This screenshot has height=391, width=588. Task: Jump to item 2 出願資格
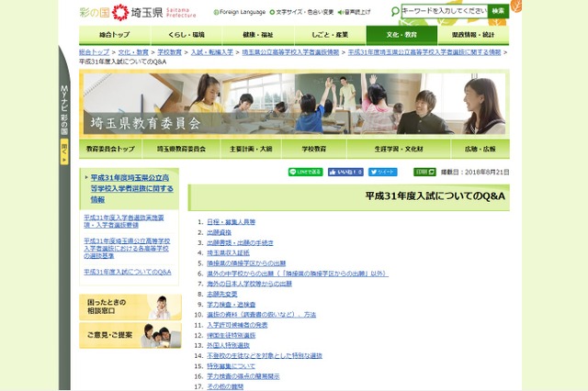point(219,232)
